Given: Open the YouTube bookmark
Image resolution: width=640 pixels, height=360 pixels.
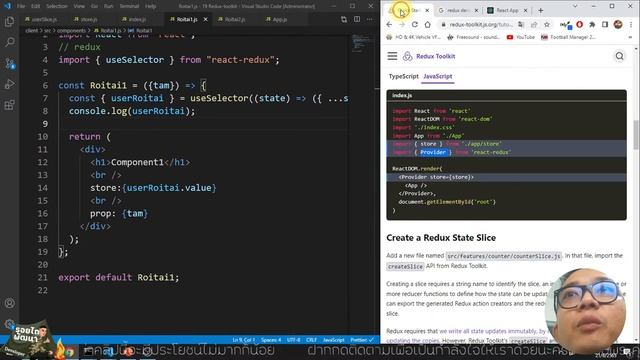Looking at the screenshot, I should click(520, 37).
